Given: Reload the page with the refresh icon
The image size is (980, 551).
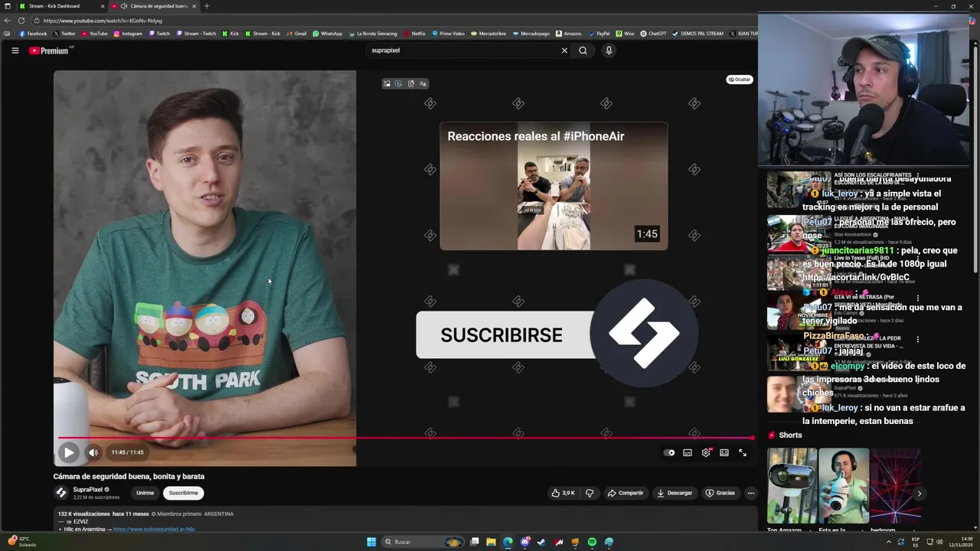Looking at the screenshot, I should (21, 21).
